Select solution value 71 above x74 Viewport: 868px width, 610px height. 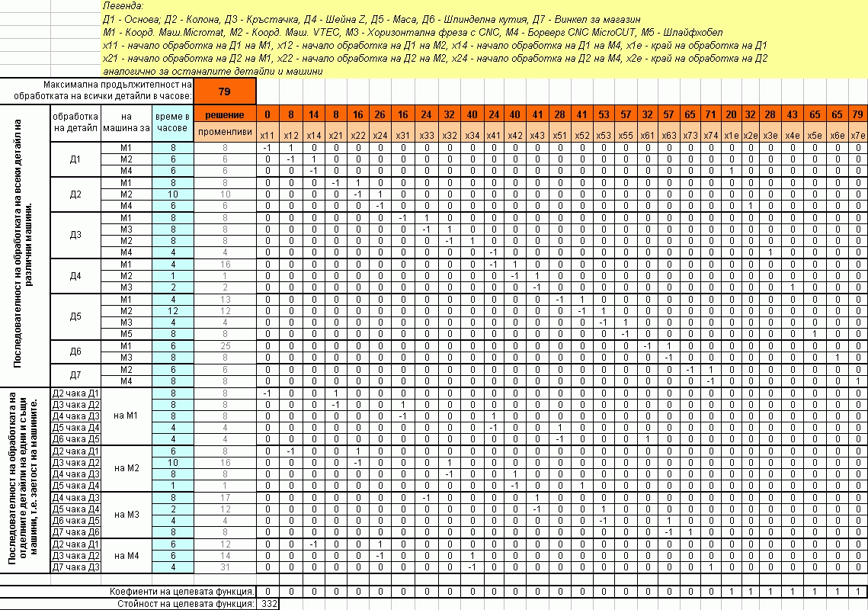(x=711, y=114)
